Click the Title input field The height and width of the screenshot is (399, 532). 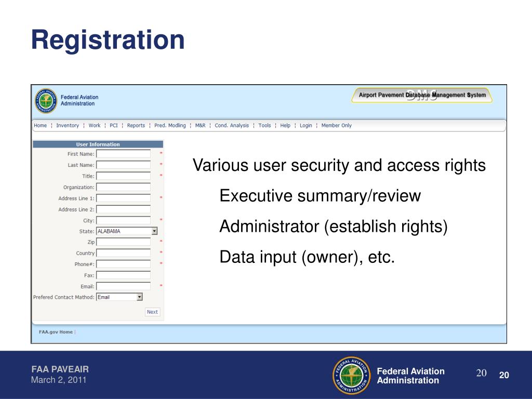124,176
